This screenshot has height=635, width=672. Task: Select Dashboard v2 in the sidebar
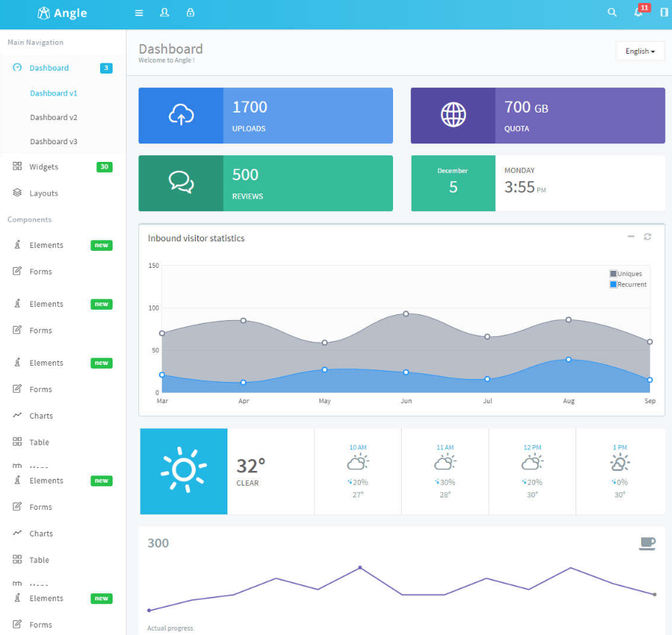(x=54, y=117)
